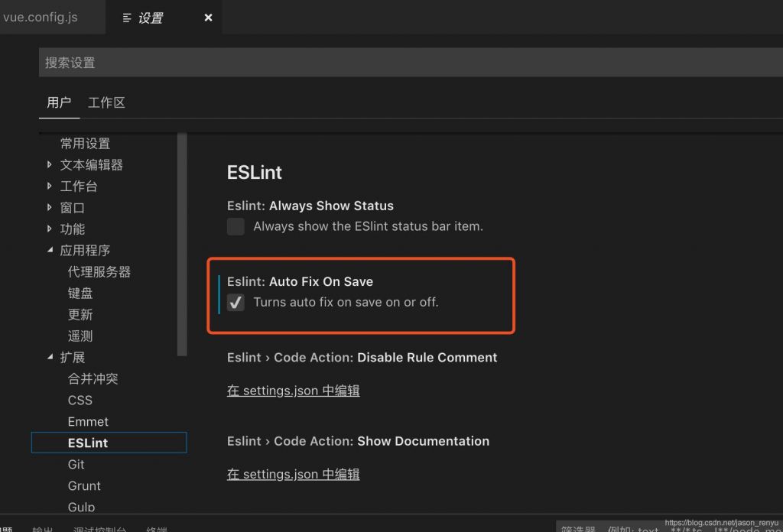
Task: Open Emmet extension settings
Action: [88, 422]
